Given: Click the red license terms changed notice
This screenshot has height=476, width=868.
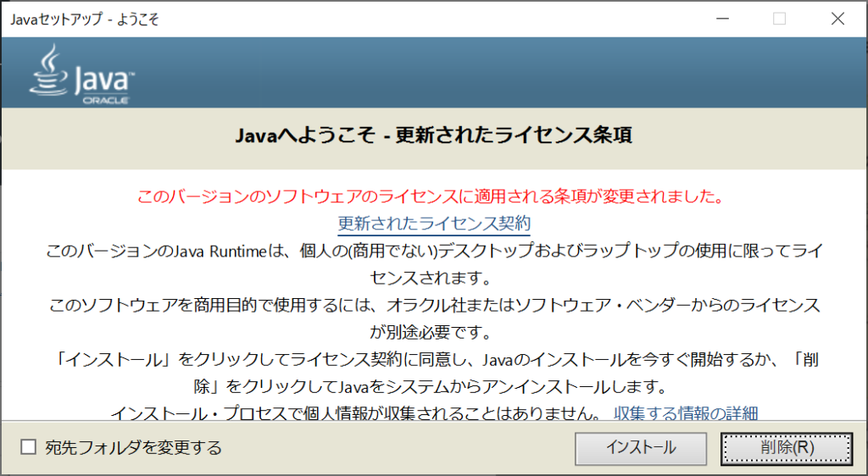Looking at the screenshot, I should [431, 196].
